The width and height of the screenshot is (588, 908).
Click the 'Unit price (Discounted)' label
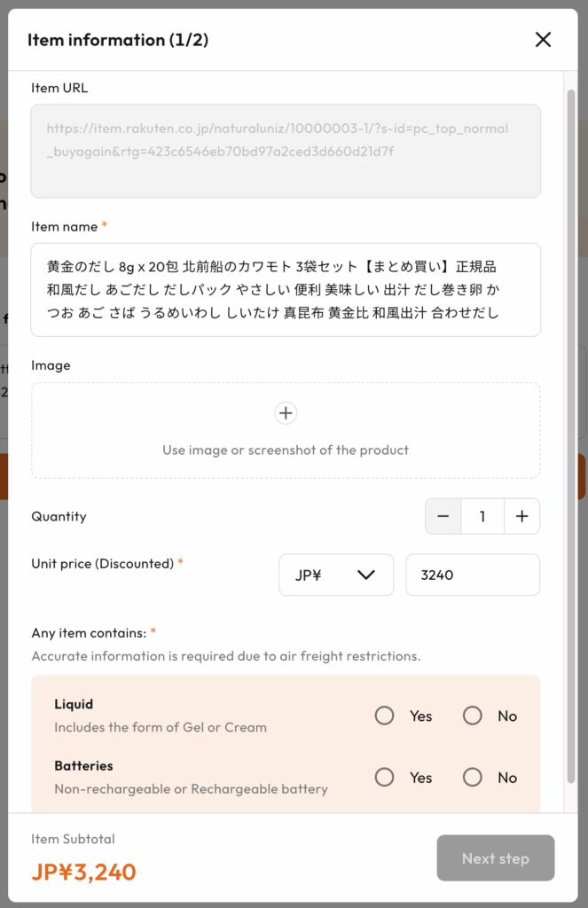click(x=102, y=563)
